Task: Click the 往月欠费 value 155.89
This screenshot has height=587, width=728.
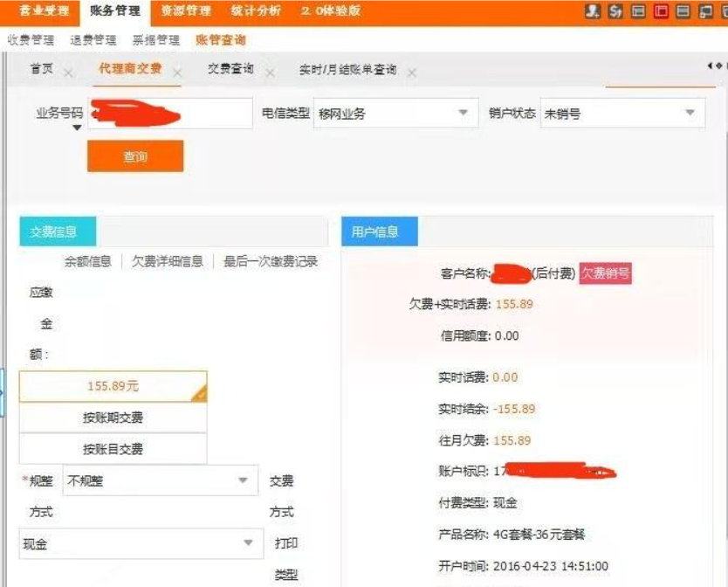Action: (512, 440)
